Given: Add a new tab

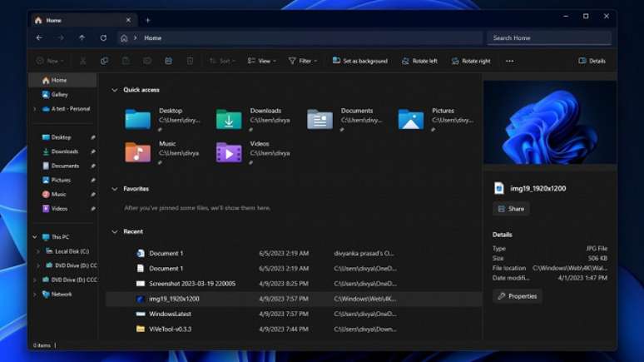Looking at the screenshot, I should pos(148,20).
